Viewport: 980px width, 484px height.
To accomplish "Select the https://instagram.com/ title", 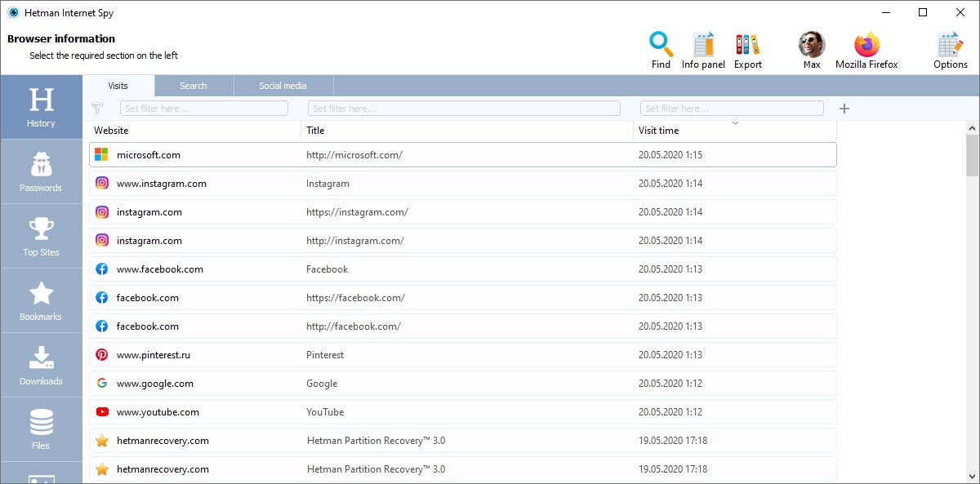I will [x=357, y=212].
